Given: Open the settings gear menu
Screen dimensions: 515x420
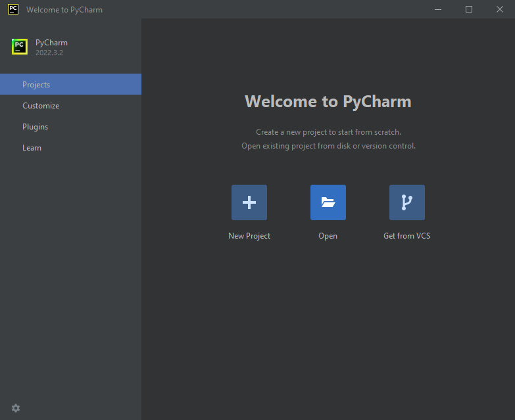Looking at the screenshot, I should tap(16, 408).
